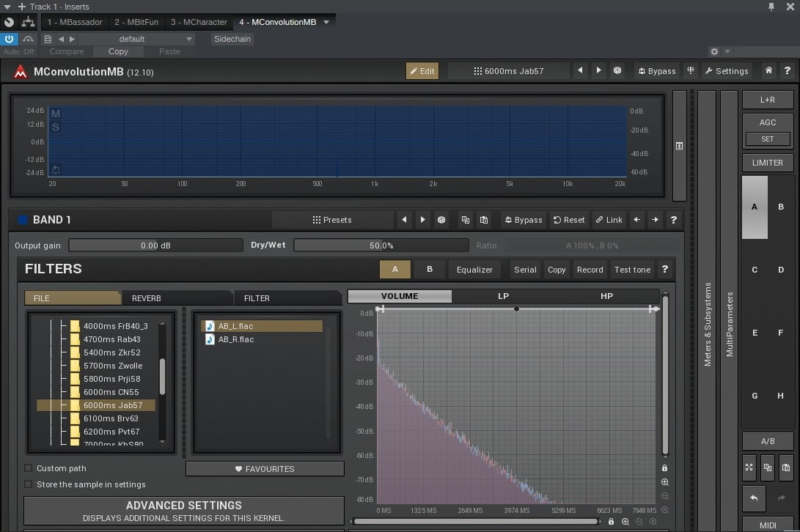The height and width of the screenshot is (532, 800).
Task: Open the home icon in plugin header
Action: (768, 70)
